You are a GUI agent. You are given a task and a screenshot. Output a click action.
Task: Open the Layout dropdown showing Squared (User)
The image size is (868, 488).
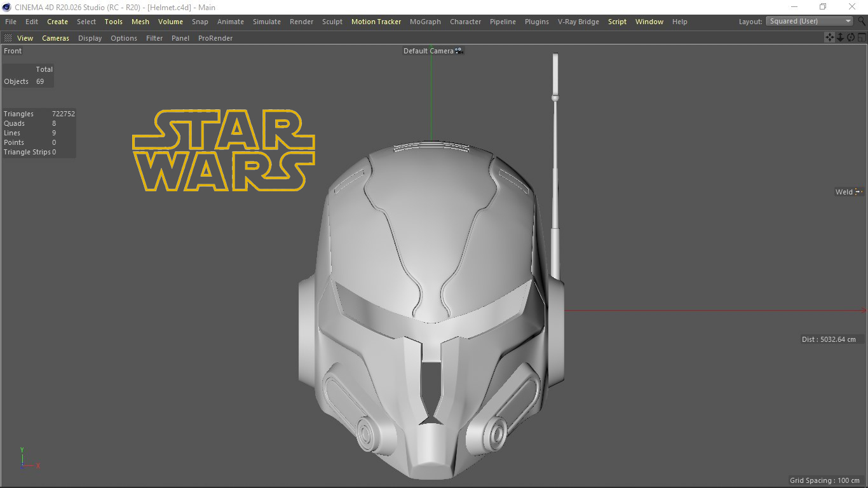[810, 21]
